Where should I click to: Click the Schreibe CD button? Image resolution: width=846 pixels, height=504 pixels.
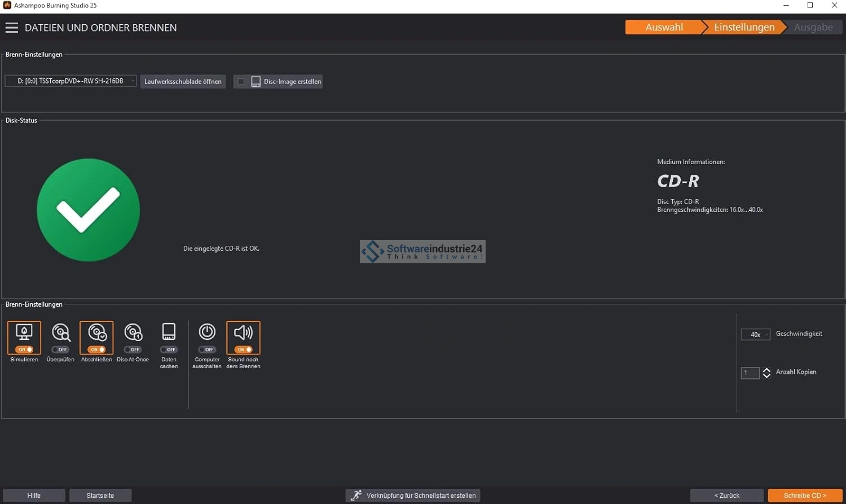click(x=805, y=496)
